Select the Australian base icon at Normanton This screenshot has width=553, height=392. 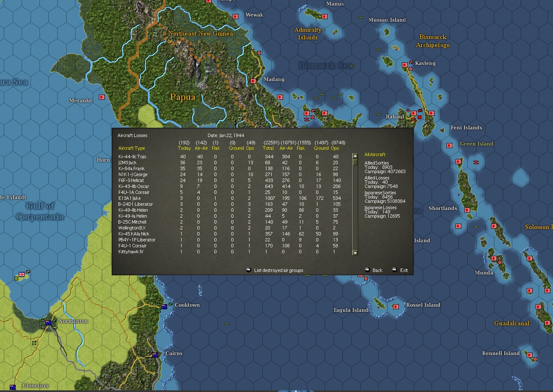click(x=48, y=323)
